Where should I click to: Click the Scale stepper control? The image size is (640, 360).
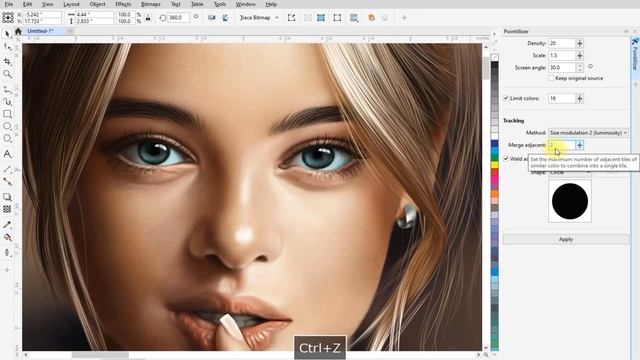580,56
